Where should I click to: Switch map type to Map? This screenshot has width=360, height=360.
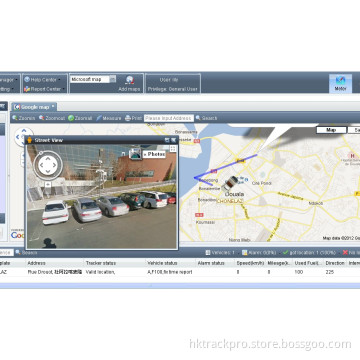coord(331,130)
